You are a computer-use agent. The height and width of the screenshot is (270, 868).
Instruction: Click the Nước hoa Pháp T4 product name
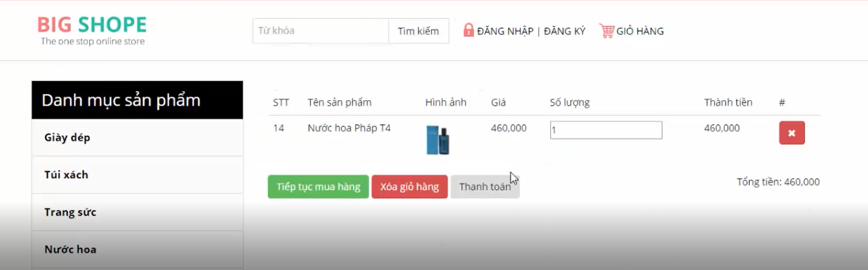coord(349,128)
